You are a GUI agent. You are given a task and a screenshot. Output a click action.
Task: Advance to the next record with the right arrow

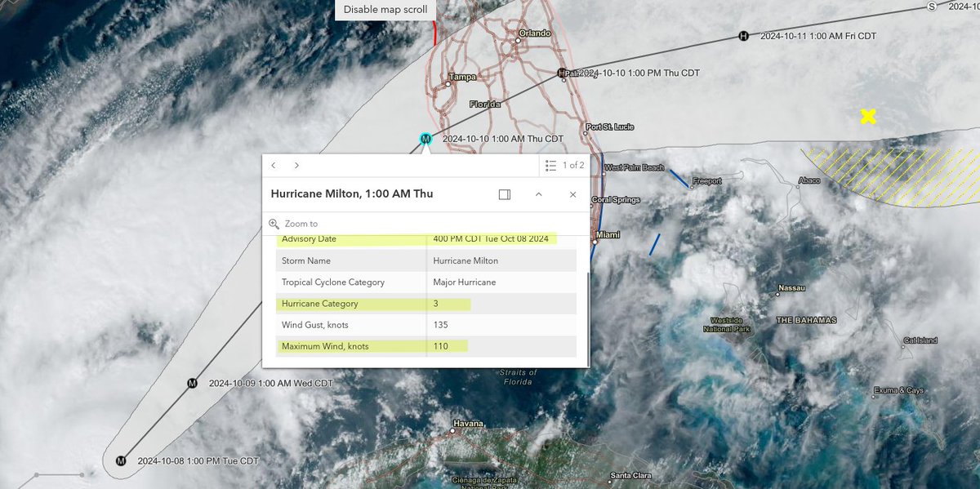296,165
